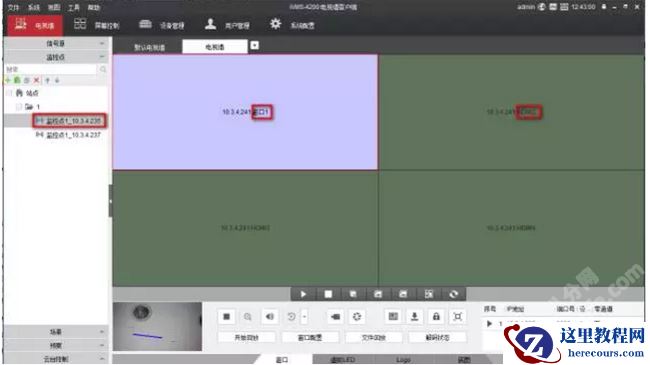Click the admin user label in title bar
Image resolution: width=650 pixels, height=365 pixels.
(x=526, y=7)
